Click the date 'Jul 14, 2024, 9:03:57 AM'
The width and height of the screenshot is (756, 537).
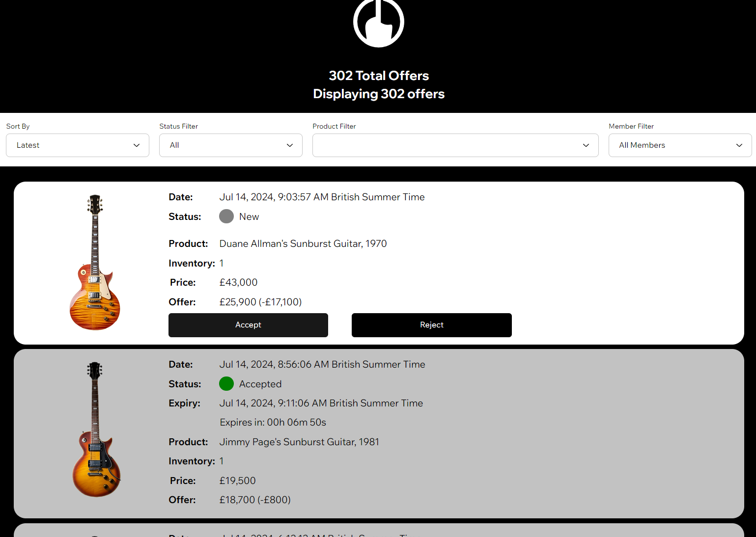274,197
